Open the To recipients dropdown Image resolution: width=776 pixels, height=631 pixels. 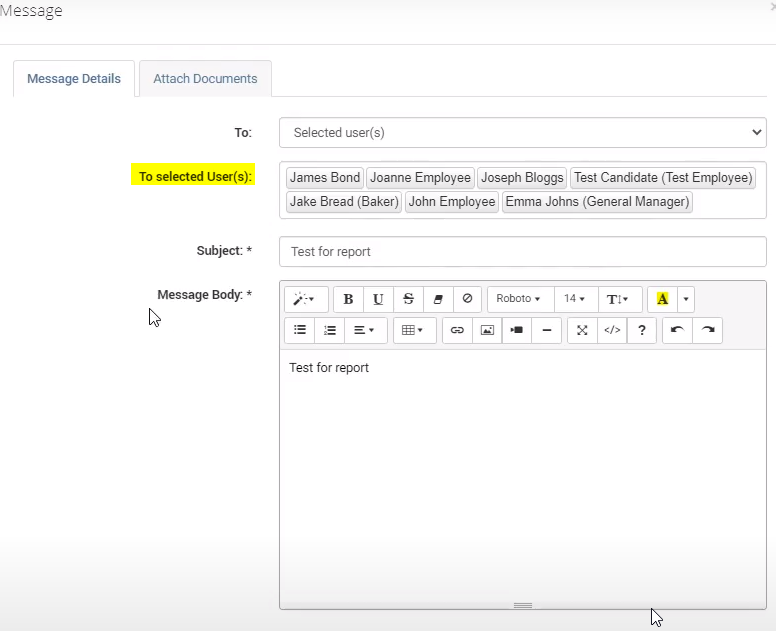point(523,133)
